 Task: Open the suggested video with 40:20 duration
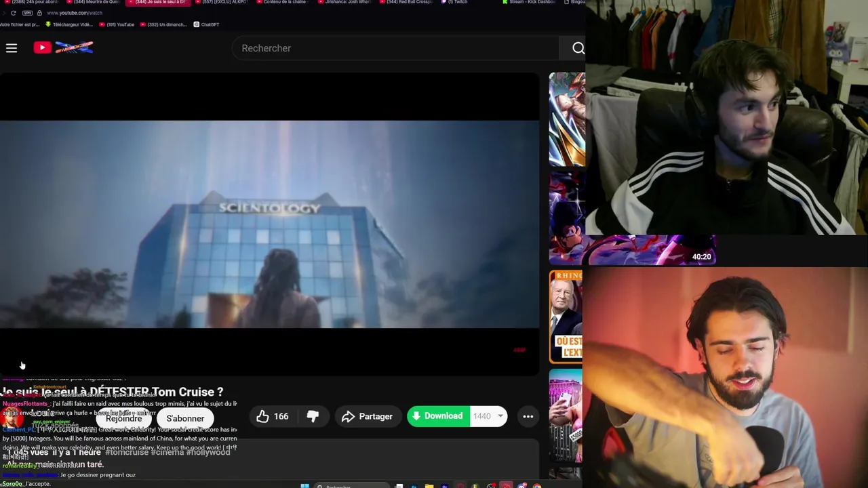tap(632, 217)
